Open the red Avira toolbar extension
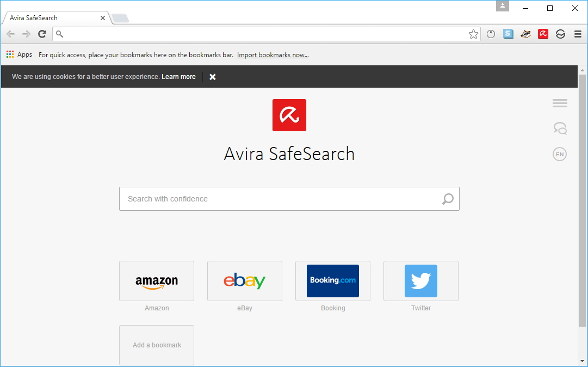Screen dimensions: 588x367 (543, 34)
